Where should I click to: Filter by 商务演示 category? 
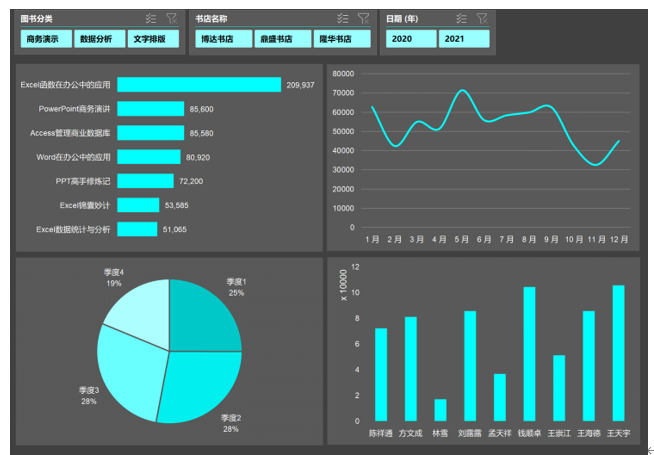tap(44, 39)
